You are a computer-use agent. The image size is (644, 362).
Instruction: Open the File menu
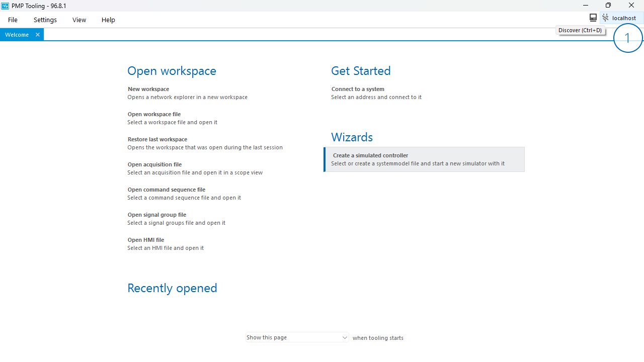click(13, 20)
